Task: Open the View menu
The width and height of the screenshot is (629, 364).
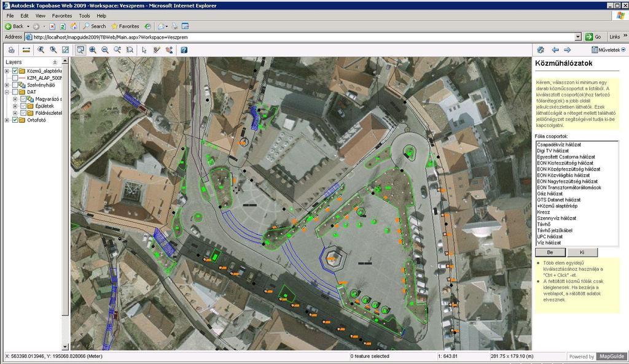Action: point(41,16)
